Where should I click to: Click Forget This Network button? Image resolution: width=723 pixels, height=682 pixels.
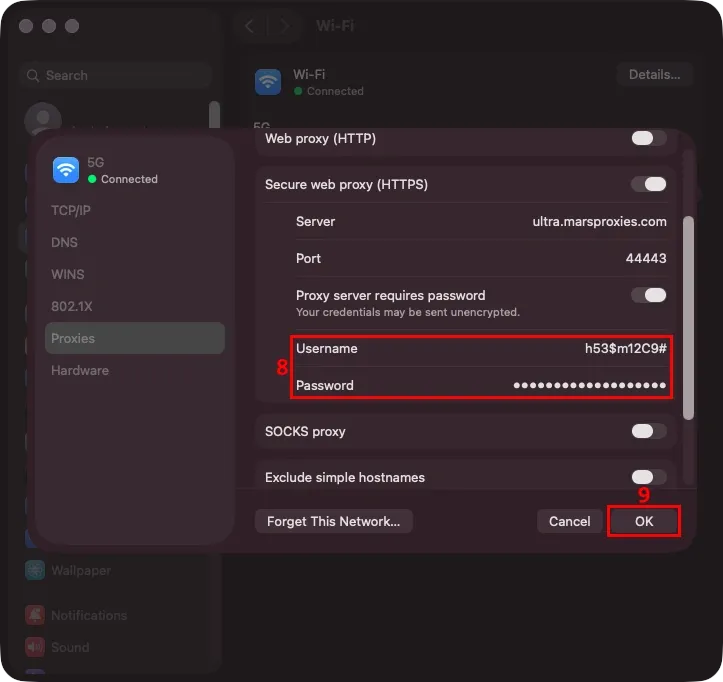(x=333, y=521)
